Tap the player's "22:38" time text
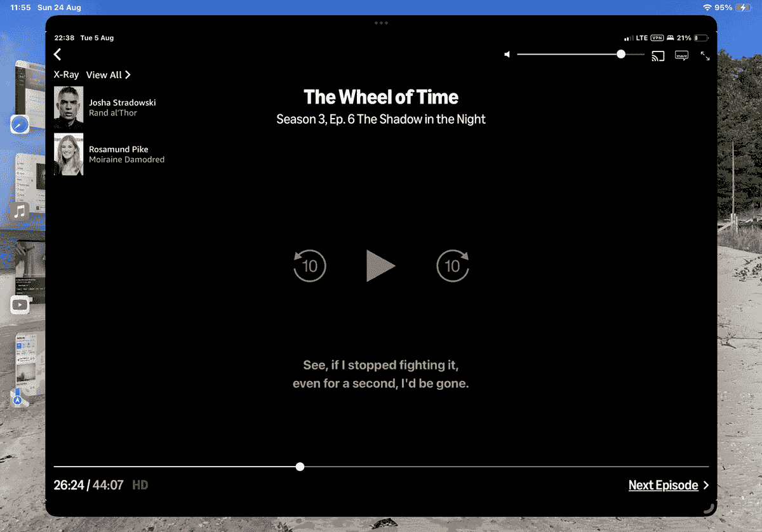Screen dimensions: 762x532 click(64, 38)
